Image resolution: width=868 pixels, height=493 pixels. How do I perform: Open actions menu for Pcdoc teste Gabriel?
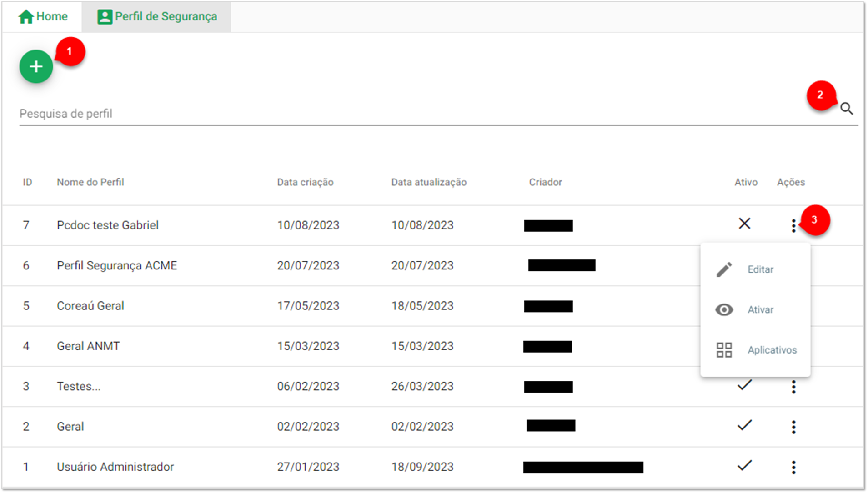coord(793,225)
